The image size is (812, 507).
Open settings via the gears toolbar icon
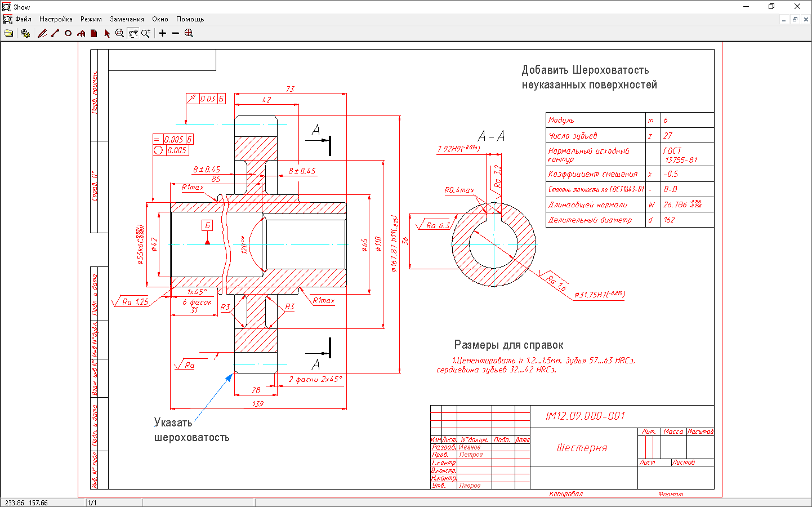tap(25, 33)
